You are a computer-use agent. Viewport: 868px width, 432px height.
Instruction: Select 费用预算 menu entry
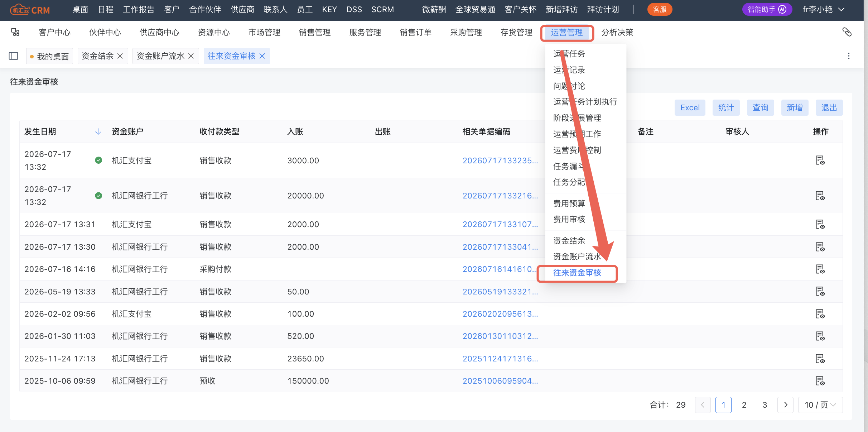click(x=569, y=203)
